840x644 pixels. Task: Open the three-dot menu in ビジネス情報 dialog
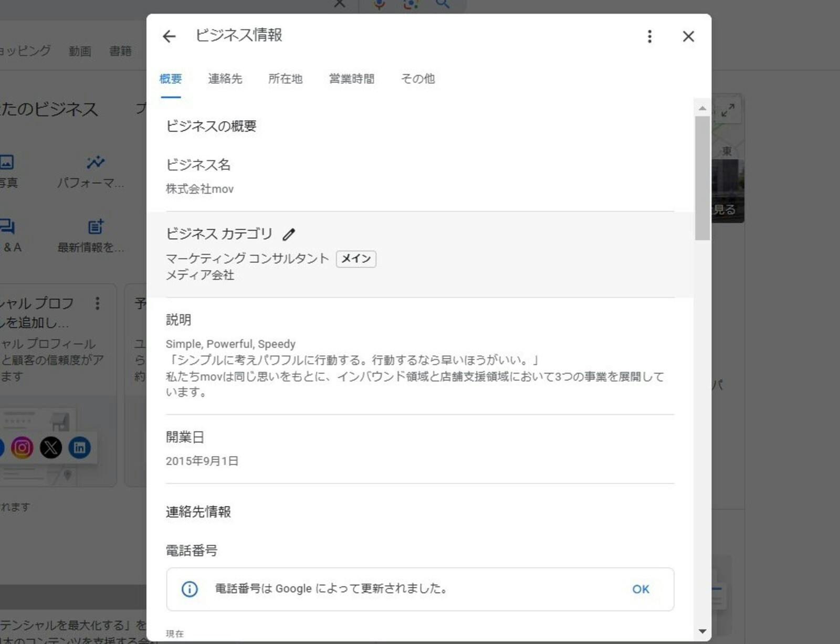point(649,36)
